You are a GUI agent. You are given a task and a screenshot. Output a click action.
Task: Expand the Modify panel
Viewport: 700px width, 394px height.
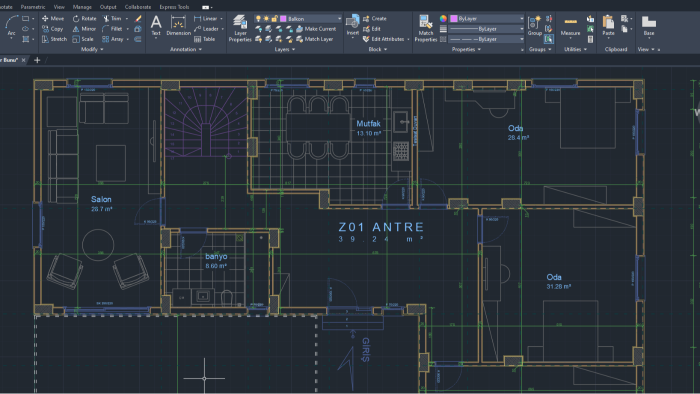coord(92,49)
